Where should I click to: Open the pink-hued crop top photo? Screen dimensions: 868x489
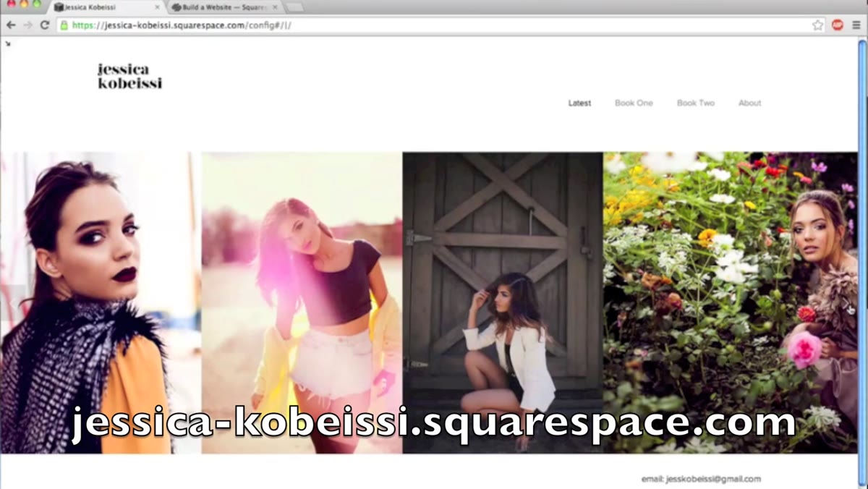pyautogui.click(x=302, y=302)
